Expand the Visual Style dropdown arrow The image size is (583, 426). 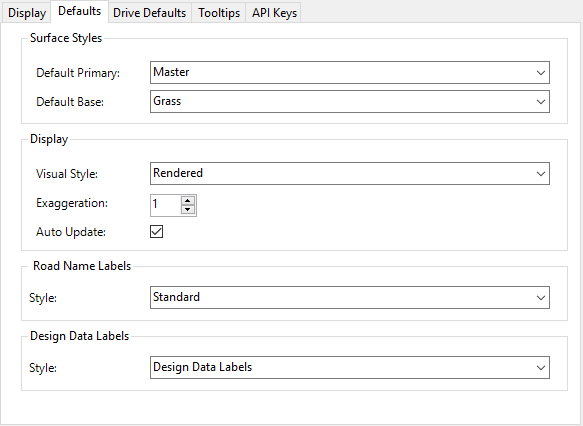pyautogui.click(x=541, y=174)
